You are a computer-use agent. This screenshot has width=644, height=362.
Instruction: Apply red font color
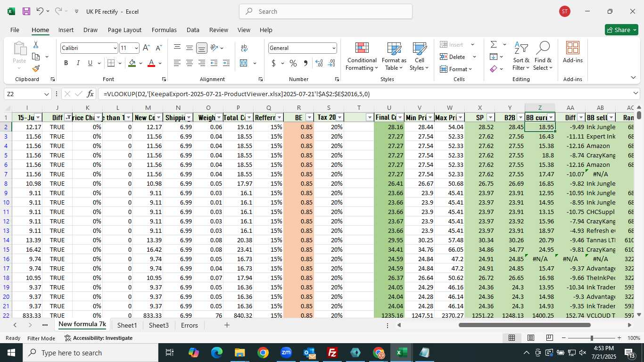[151, 63]
